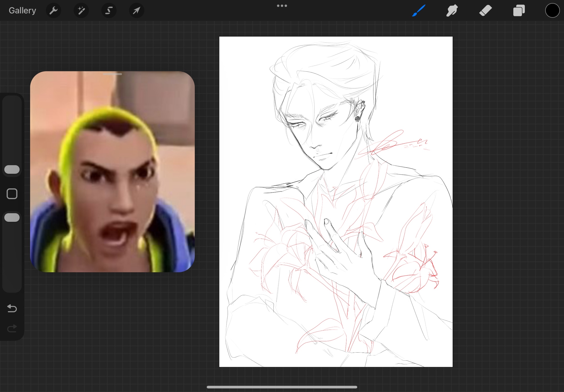
Task: Open the black color picker circle
Action: click(x=552, y=11)
